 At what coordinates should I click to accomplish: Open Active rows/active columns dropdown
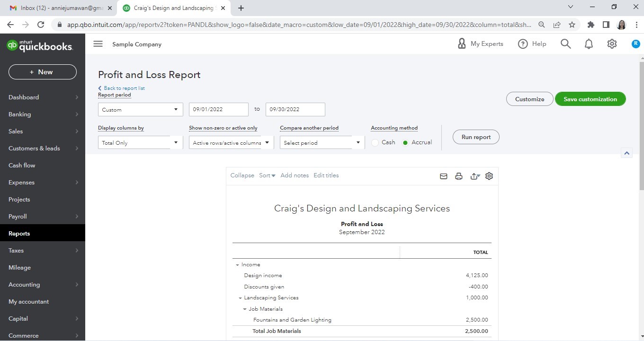pyautogui.click(x=232, y=142)
